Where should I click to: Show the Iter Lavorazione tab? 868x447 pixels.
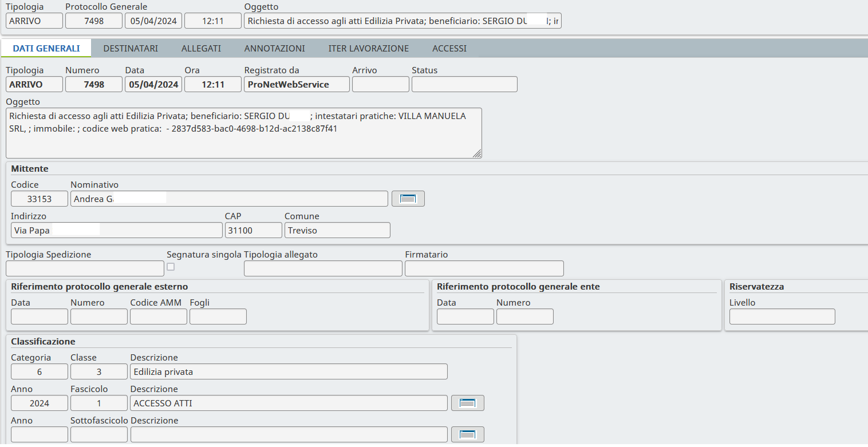point(368,49)
